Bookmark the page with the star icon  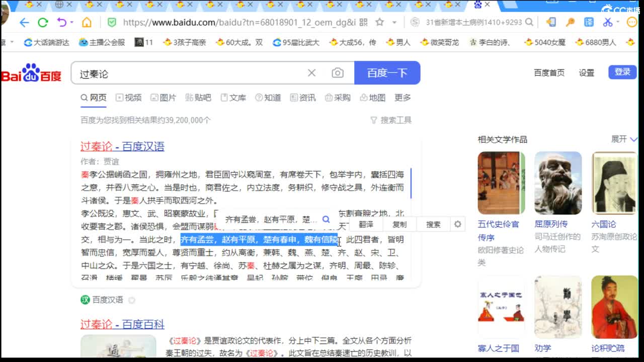click(x=380, y=23)
